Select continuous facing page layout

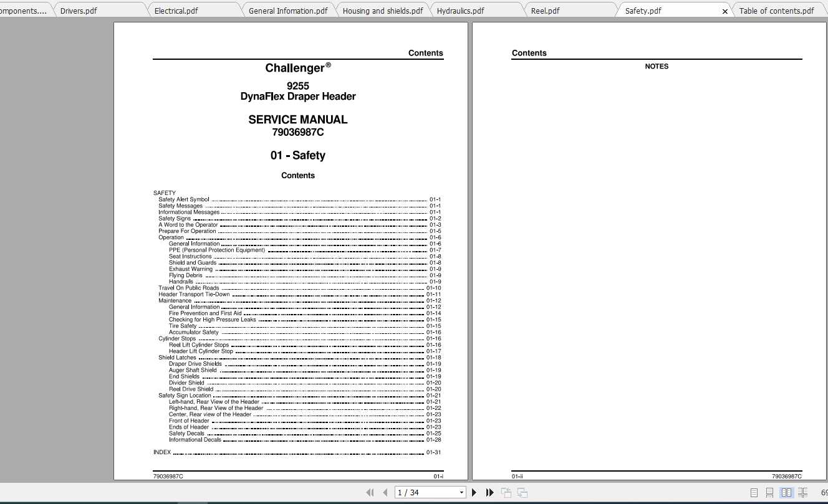pos(802,493)
